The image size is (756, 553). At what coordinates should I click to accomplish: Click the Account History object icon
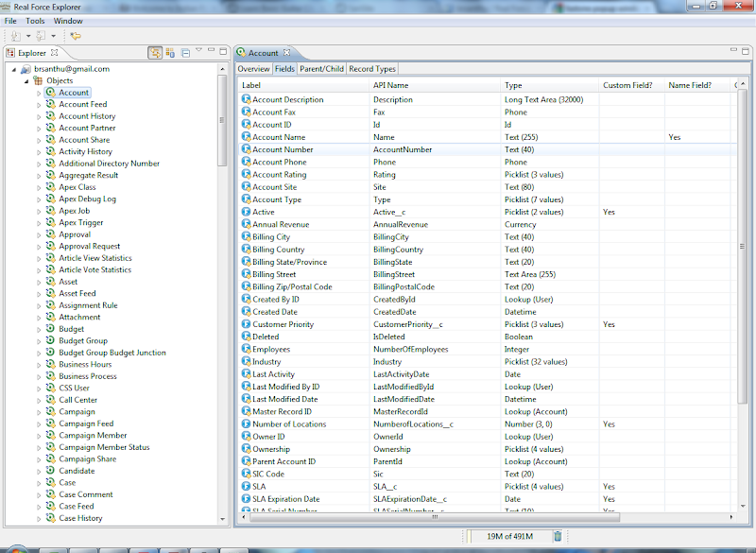pyautogui.click(x=51, y=115)
